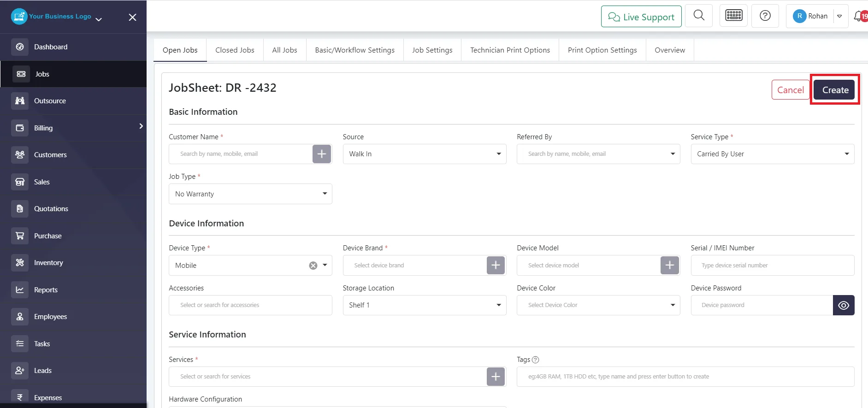Open Quotations document icon

coord(20,208)
